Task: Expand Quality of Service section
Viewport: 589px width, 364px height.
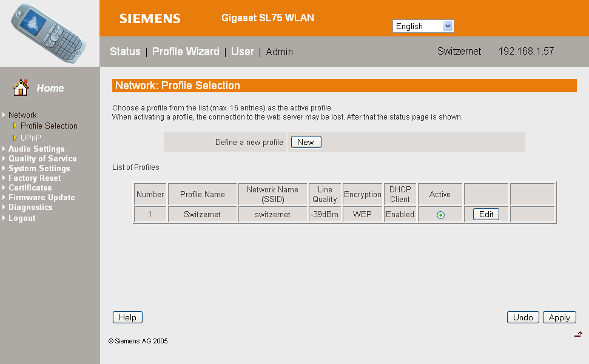Action: click(x=42, y=158)
